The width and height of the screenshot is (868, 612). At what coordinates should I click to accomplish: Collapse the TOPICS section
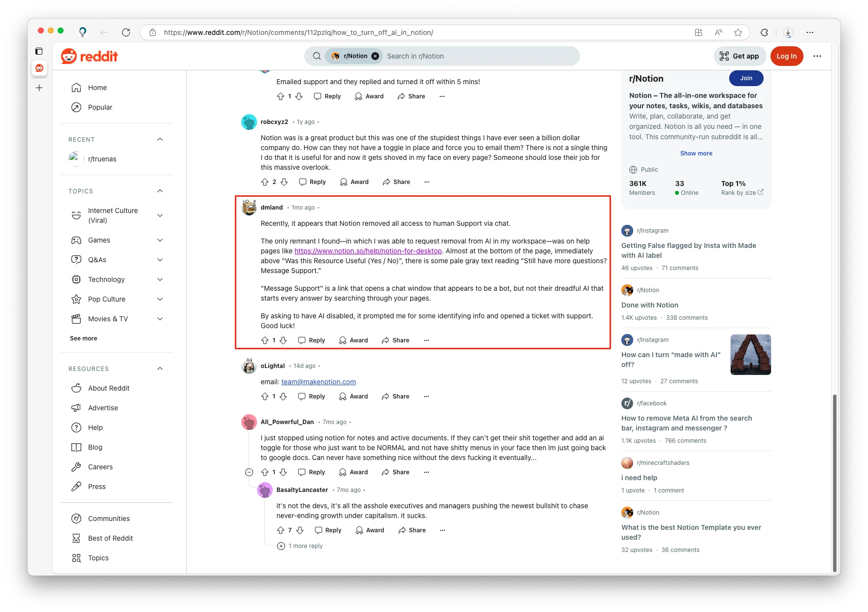[160, 191]
